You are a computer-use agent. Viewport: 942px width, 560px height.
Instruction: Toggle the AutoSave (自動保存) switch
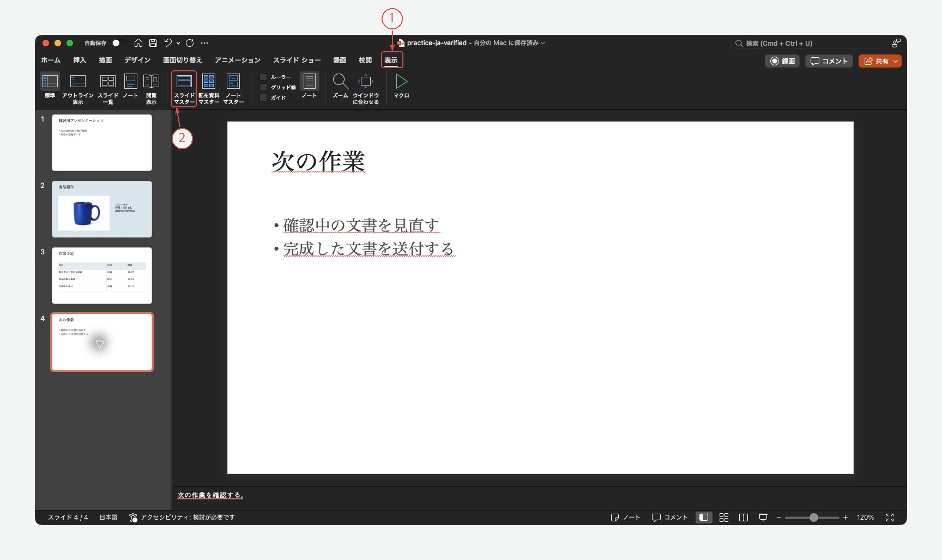click(119, 43)
